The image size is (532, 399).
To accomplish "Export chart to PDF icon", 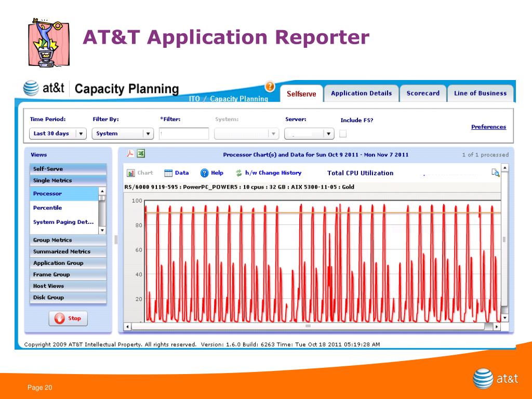I will coord(130,154).
